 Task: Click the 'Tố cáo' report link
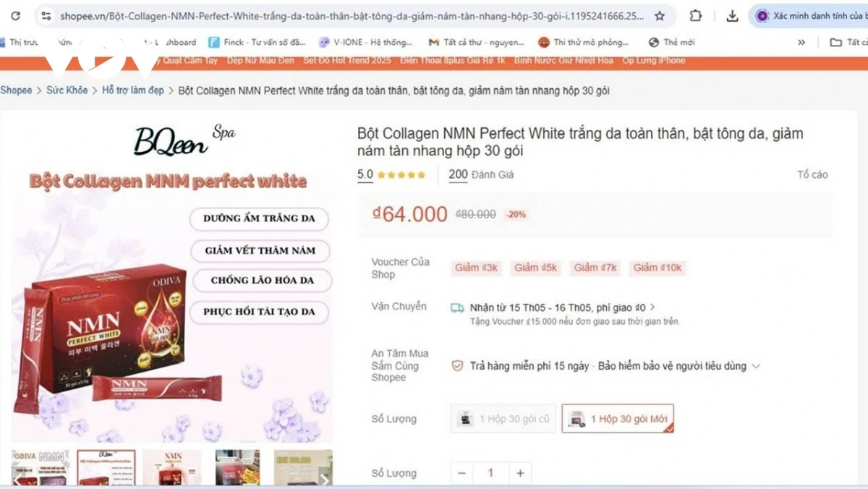[812, 174]
